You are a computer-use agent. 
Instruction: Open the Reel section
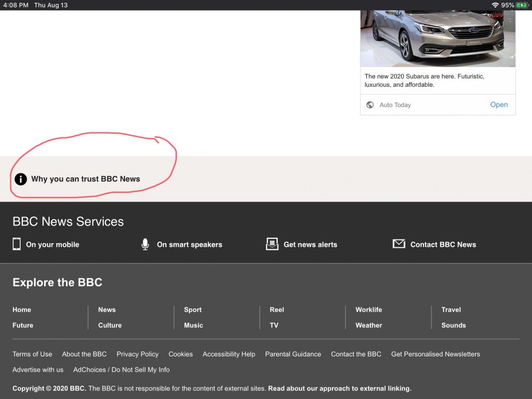277,310
